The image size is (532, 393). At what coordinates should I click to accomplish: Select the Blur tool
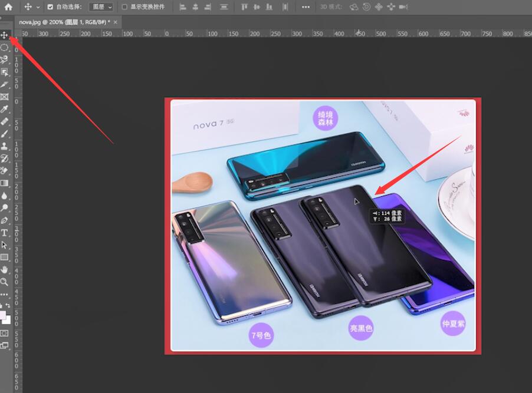click(x=4, y=196)
